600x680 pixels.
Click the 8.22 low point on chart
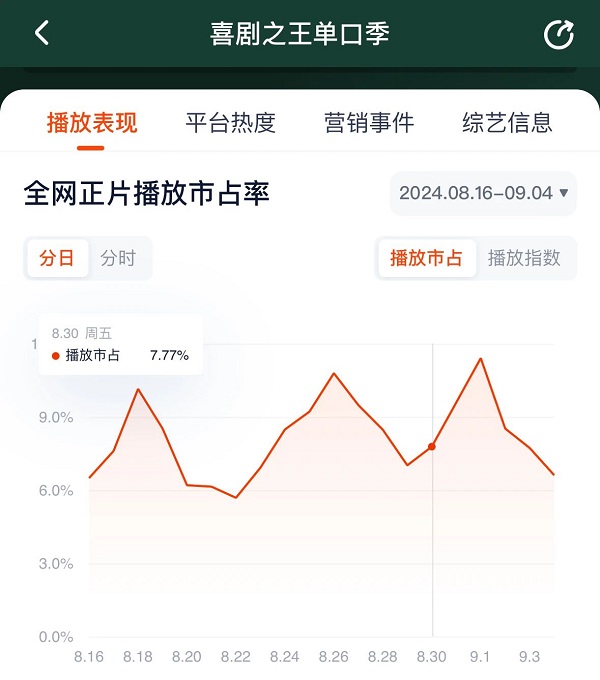click(236, 497)
